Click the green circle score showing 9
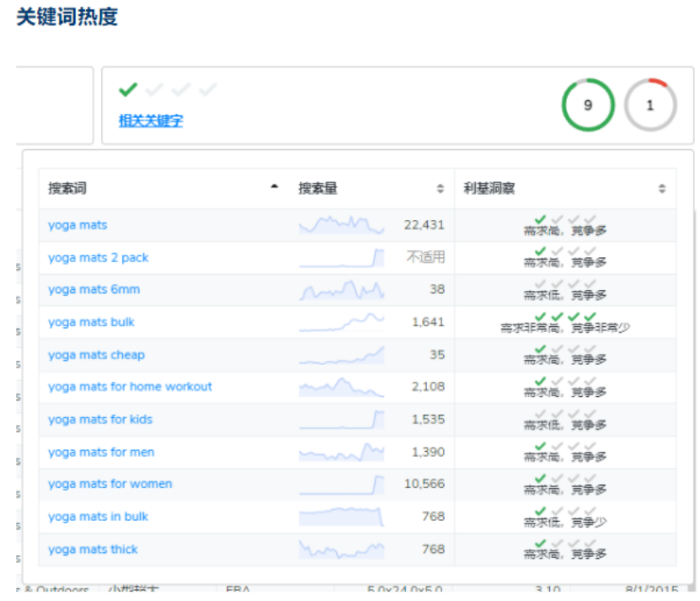Viewport: 700px width, 601px height. [588, 105]
